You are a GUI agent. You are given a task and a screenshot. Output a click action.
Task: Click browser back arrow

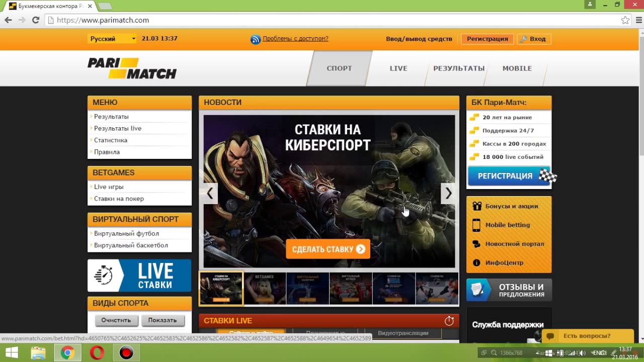(x=8, y=20)
